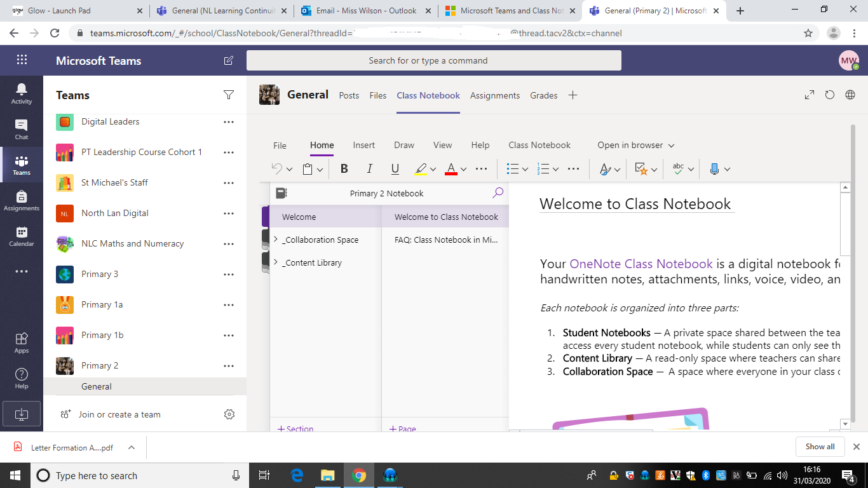Open Immersive Reader with the globe icon
Screen dimensions: 868x488
tap(850, 94)
